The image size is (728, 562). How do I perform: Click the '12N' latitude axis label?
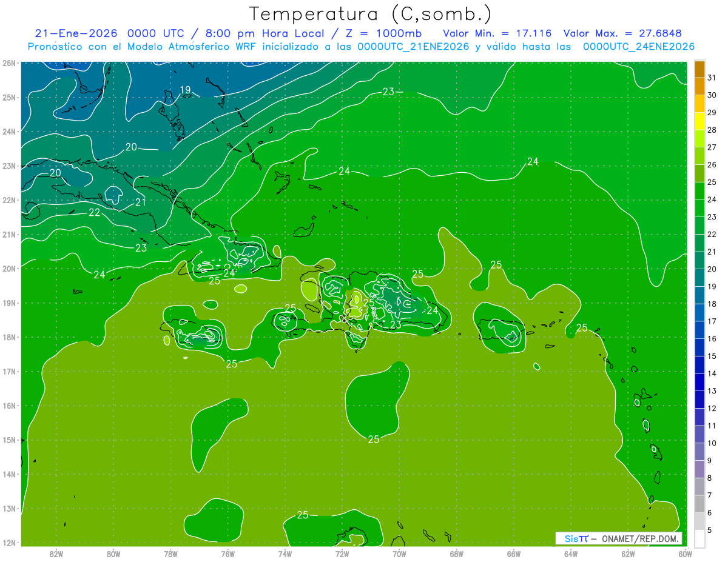tap(8, 543)
